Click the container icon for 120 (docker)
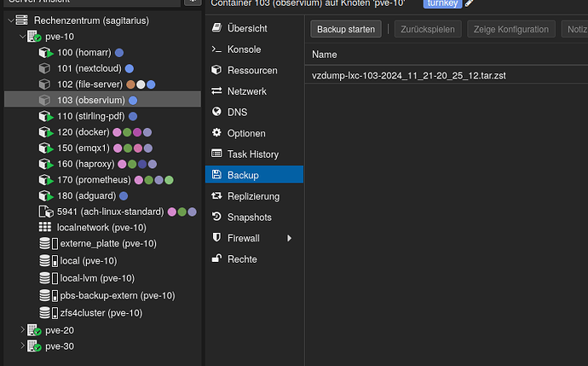588x366 pixels. [x=46, y=132]
